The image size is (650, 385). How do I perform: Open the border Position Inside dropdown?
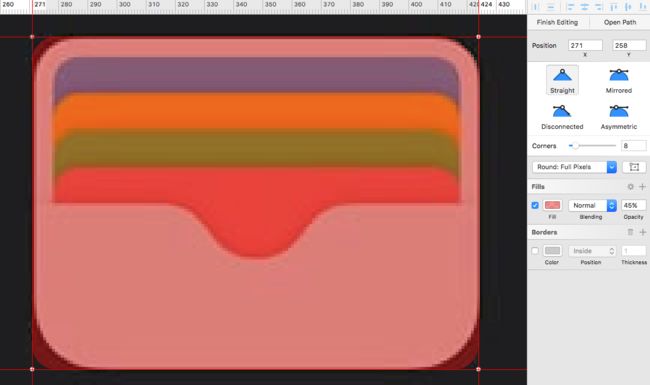click(x=592, y=251)
